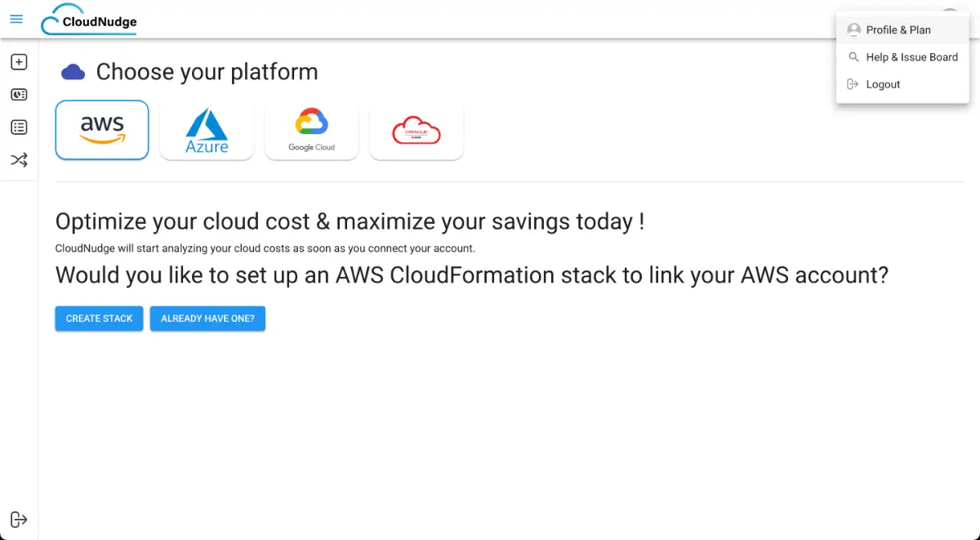The image size is (980, 540).
Task: Select the Azure platform card
Action: pos(207,130)
